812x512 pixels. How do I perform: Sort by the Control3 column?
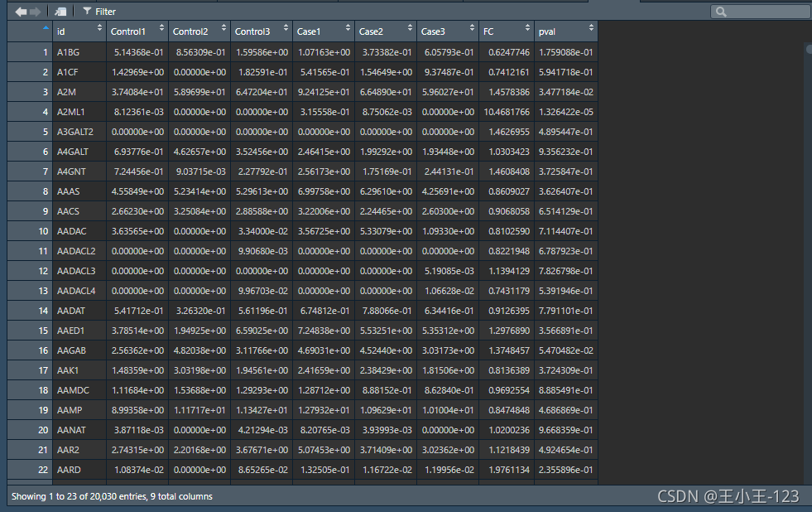(x=262, y=31)
